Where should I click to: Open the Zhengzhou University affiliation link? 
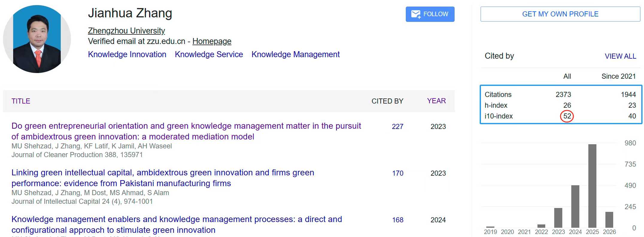[126, 31]
